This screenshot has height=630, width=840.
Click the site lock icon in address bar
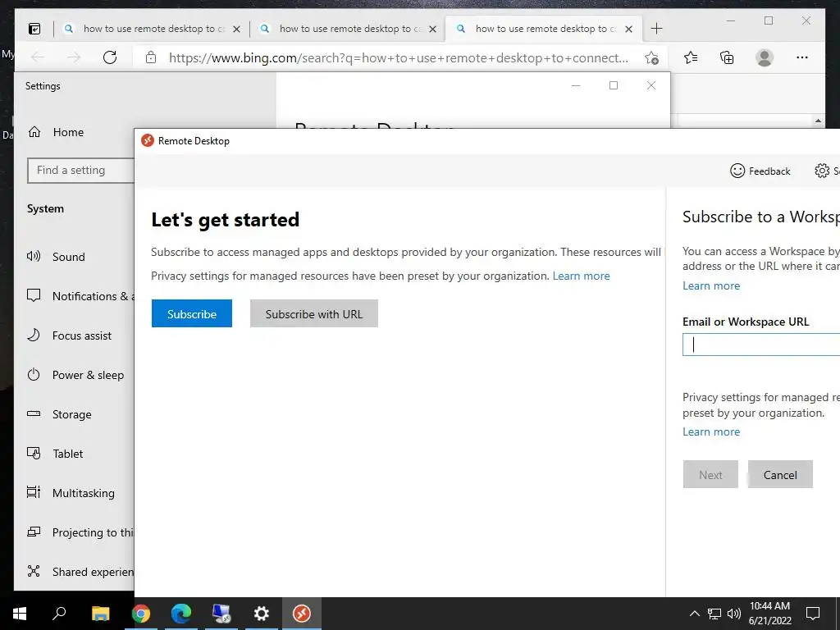(151, 57)
